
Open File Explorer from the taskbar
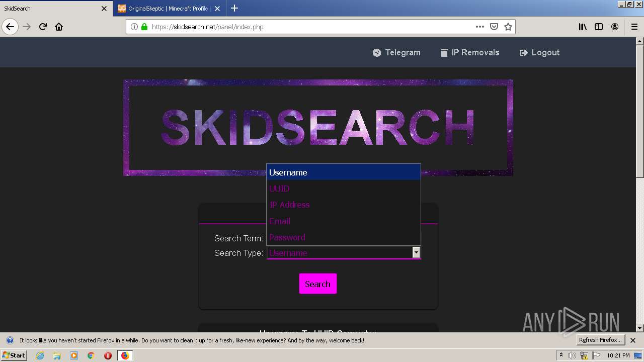57,355
